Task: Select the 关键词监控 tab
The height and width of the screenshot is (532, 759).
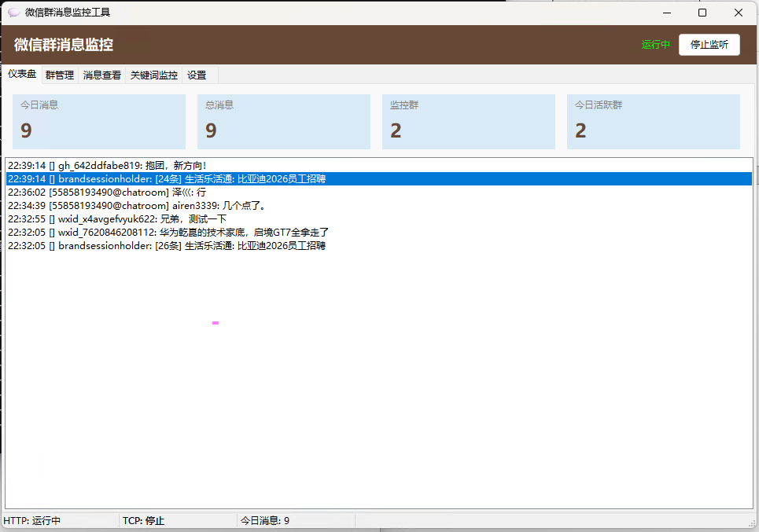Action: tap(154, 75)
